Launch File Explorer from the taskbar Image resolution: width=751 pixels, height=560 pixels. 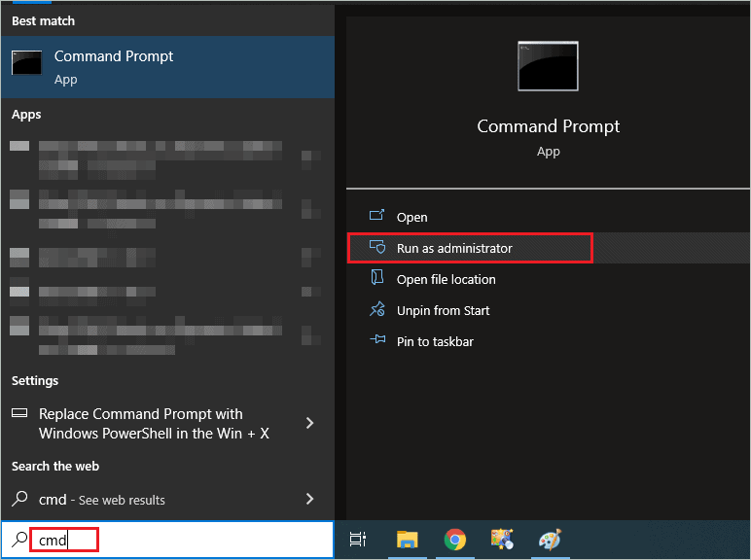pos(407,540)
